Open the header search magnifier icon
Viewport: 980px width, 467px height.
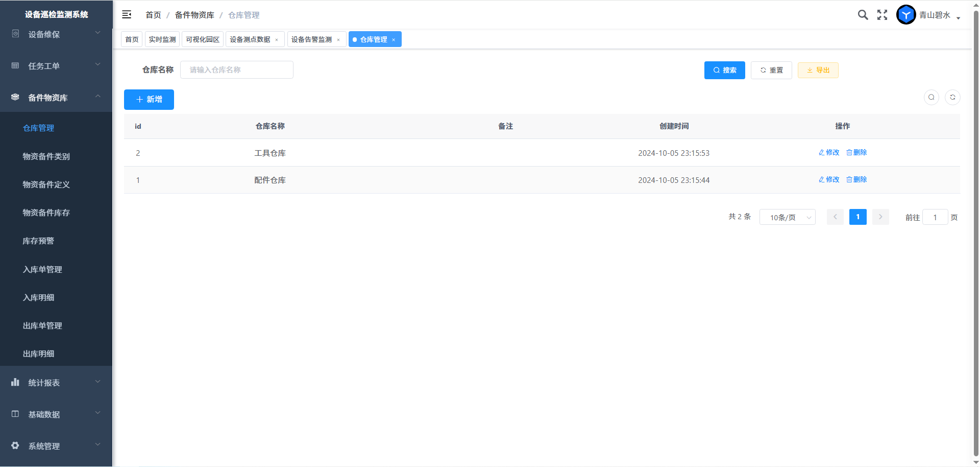point(863,15)
